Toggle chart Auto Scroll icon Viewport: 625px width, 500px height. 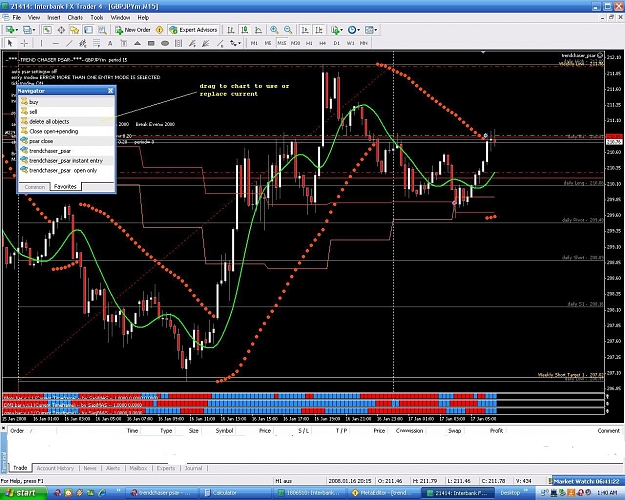tap(305, 30)
